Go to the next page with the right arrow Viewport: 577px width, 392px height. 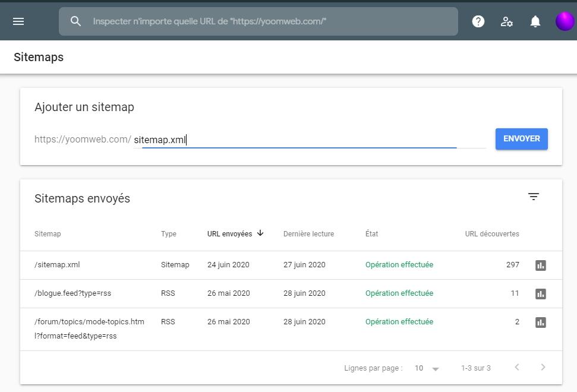click(x=544, y=367)
